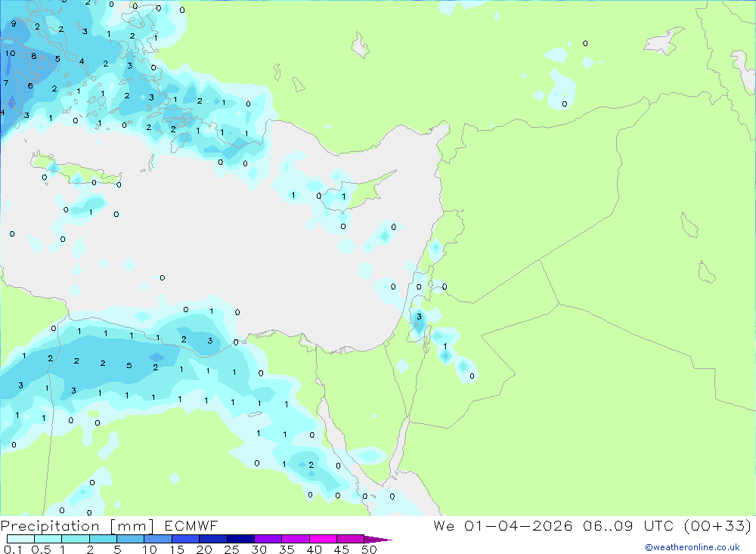Click the date '01-04-2026' text
756x554 pixels.
[x=518, y=526]
